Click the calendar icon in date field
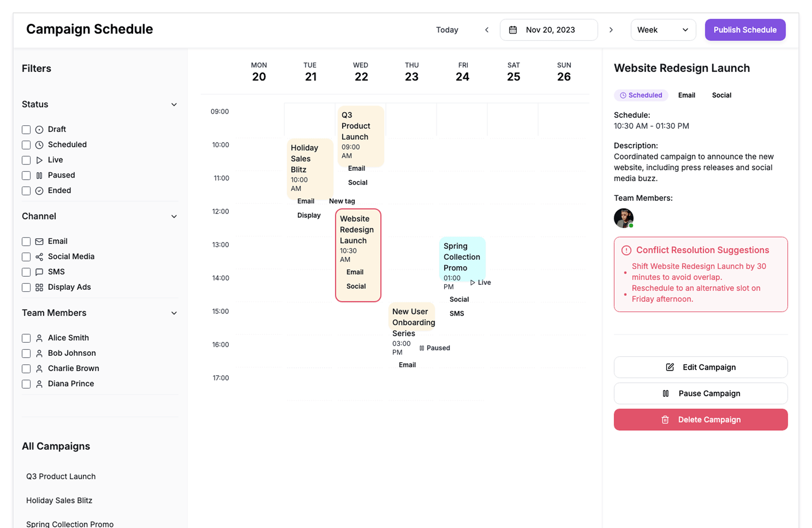 point(513,30)
